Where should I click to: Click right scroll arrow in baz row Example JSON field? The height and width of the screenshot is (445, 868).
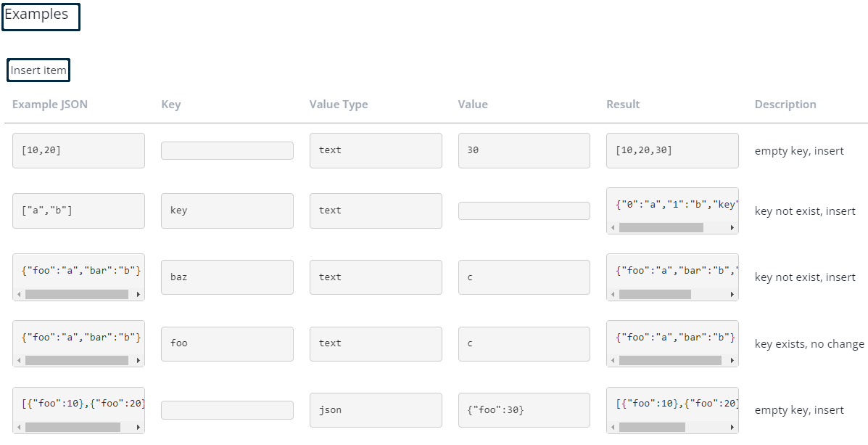139,294
